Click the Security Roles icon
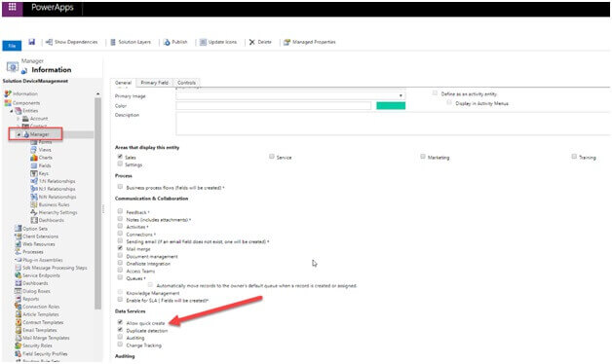Viewport: 612px width, 364px height. [x=18, y=346]
